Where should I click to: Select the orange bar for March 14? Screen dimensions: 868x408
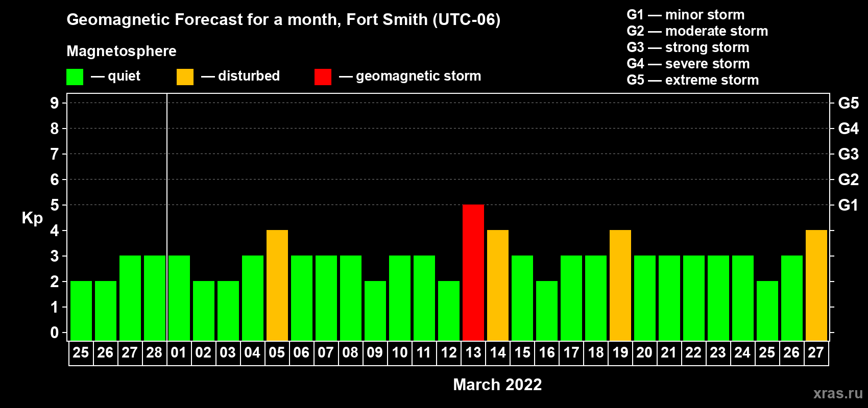pyautogui.click(x=498, y=285)
